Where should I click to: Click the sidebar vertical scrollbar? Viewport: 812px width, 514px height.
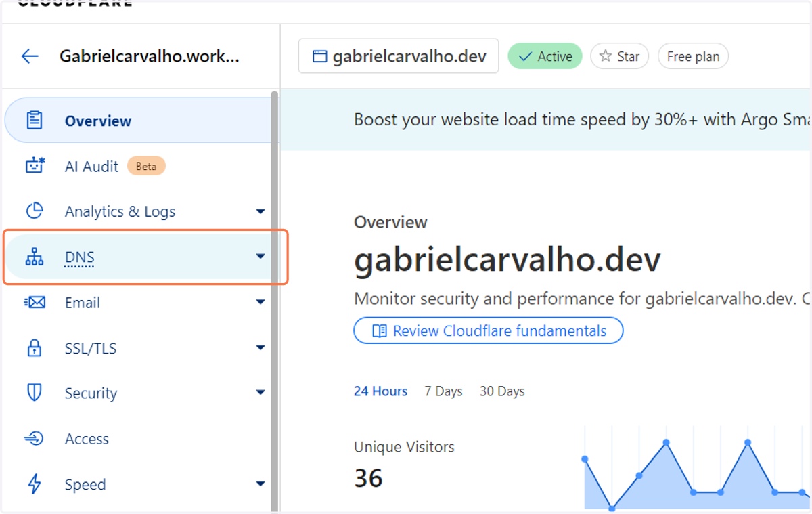tap(274, 301)
